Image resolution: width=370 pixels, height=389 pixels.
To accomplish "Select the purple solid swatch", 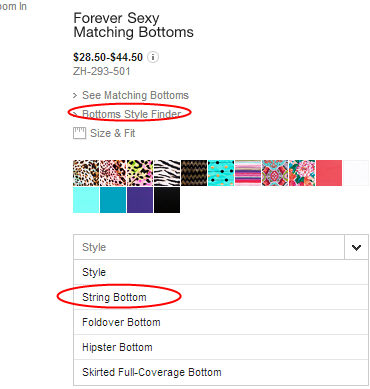I will [140, 200].
